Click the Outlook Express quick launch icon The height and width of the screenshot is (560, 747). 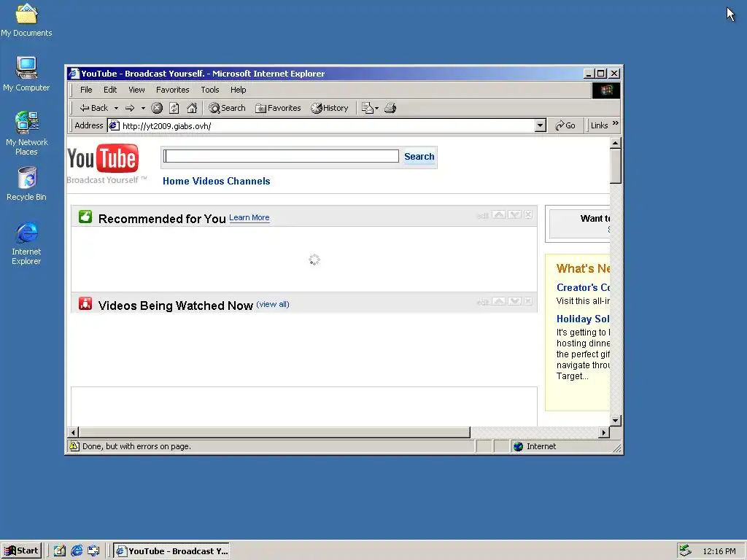[x=93, y=551]
